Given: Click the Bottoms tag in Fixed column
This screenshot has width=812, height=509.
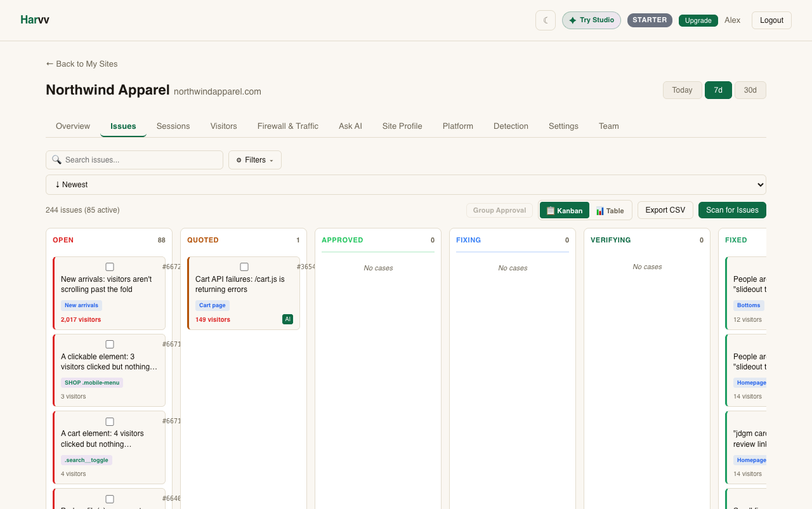Looking at the screenshot, I should click(x=749, y=305).
